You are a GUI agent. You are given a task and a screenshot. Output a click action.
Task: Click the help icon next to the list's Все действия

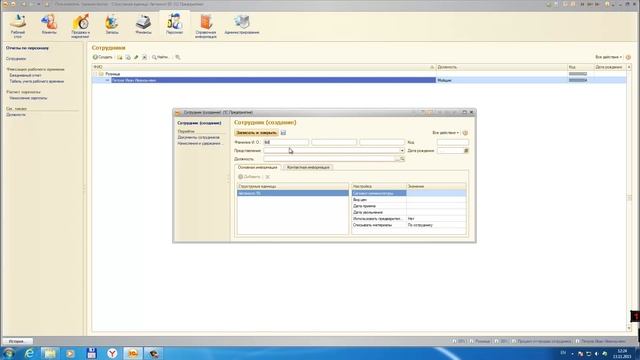[628, 57]
